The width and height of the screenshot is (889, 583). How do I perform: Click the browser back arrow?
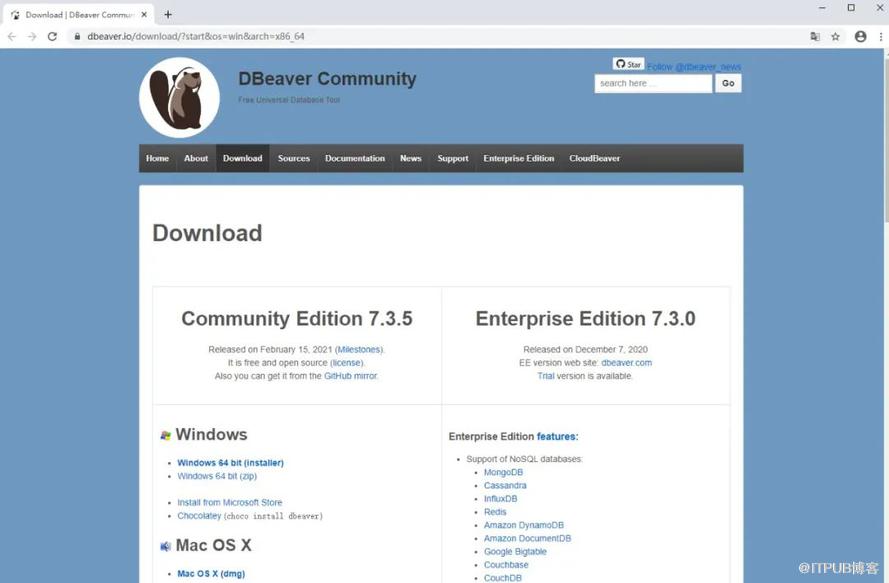click(x=12, y=36)
